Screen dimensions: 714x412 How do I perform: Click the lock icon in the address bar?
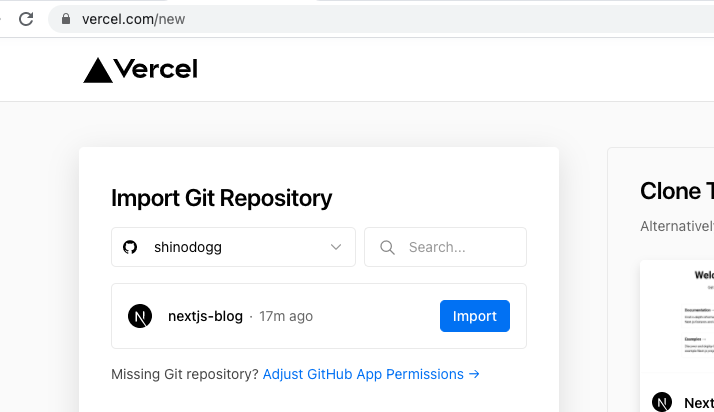[66, 19]
